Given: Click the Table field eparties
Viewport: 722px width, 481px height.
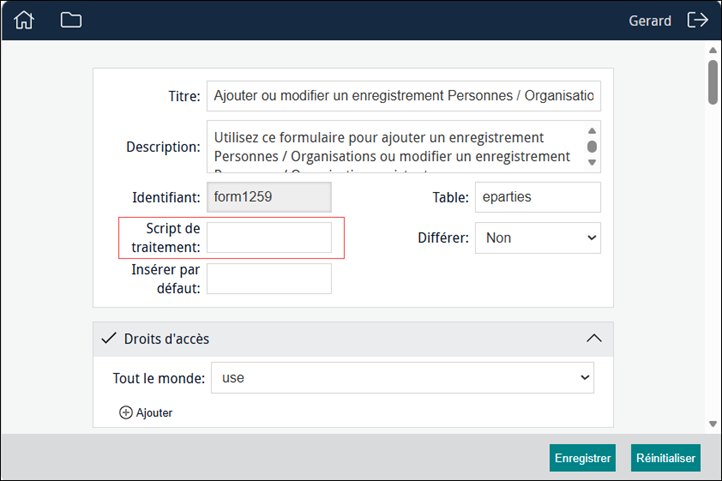Looking at the screenshot, I should pos(538,197).
